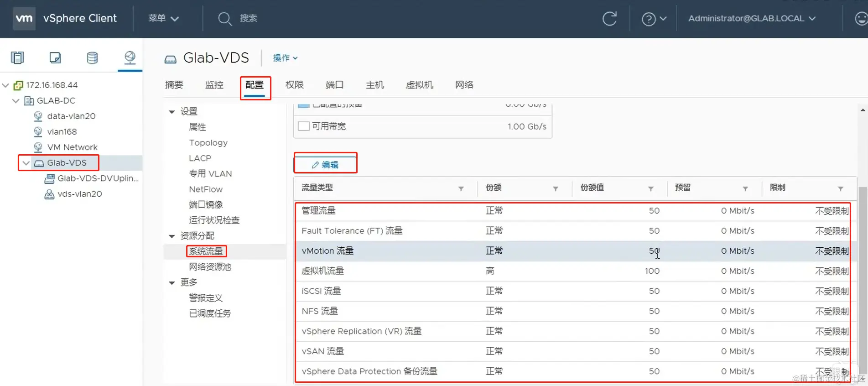Filter the 流量类型 column

[461, 188]
